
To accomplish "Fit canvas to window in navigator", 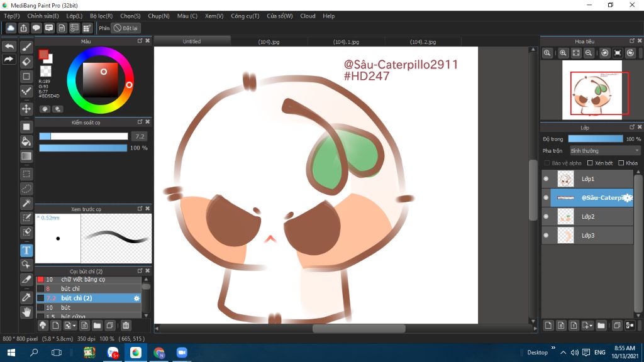I will [576, 53].
